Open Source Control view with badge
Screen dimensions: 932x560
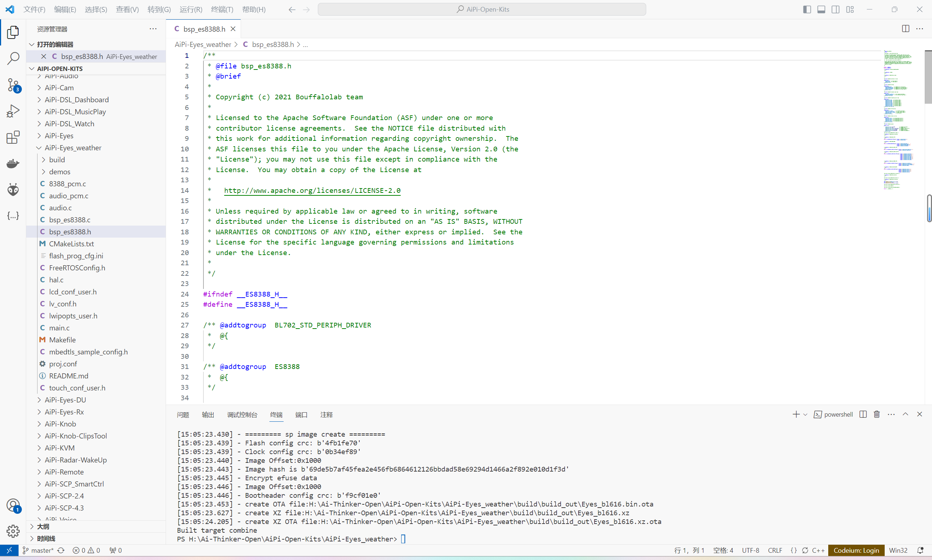pyautogui.click(x=13, y=85)
